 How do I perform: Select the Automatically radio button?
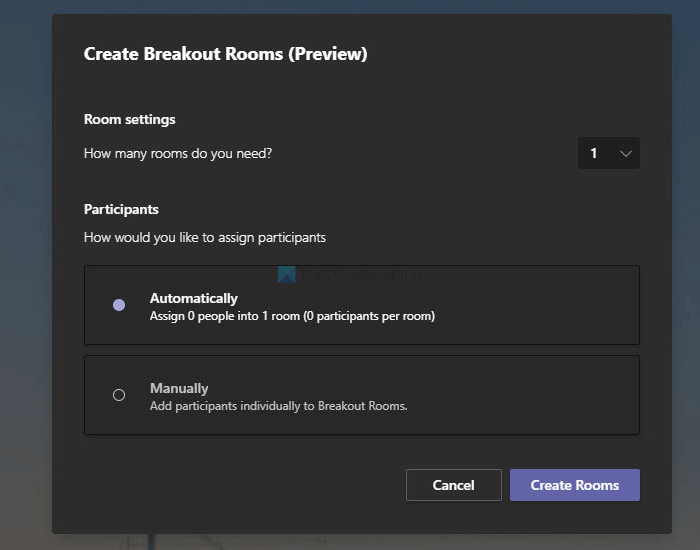coord(119,305)
